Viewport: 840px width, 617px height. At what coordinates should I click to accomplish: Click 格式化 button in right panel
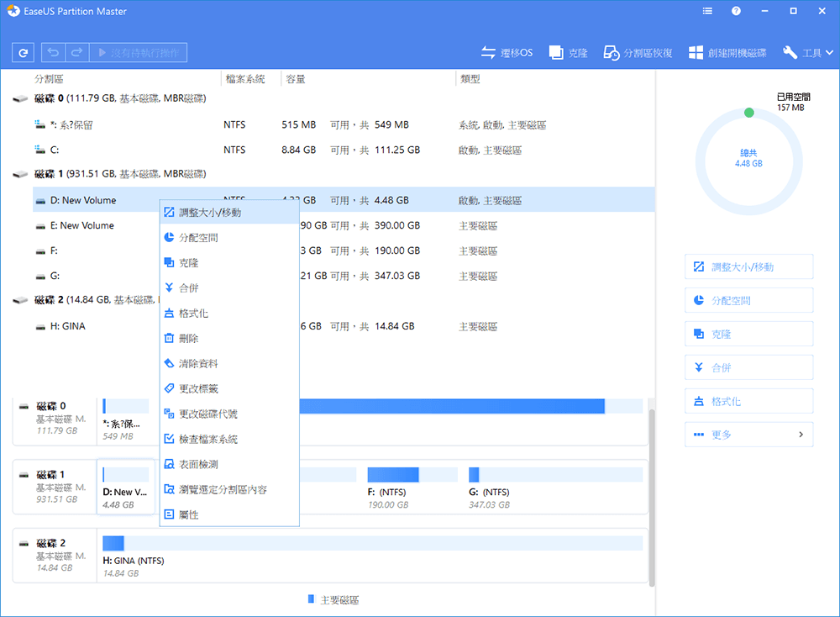(x=749, y=401)
